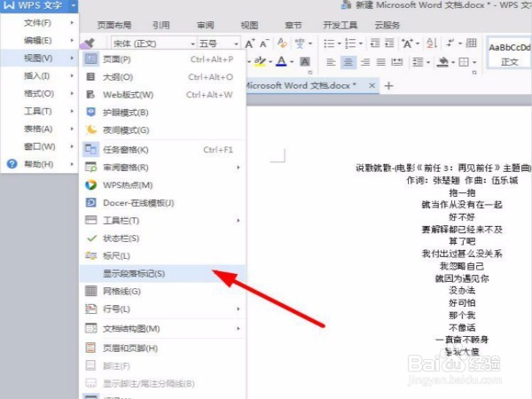Click the distributed alignment icon
The width and height of the screenshot is (532, 399).
click(397, 62)
